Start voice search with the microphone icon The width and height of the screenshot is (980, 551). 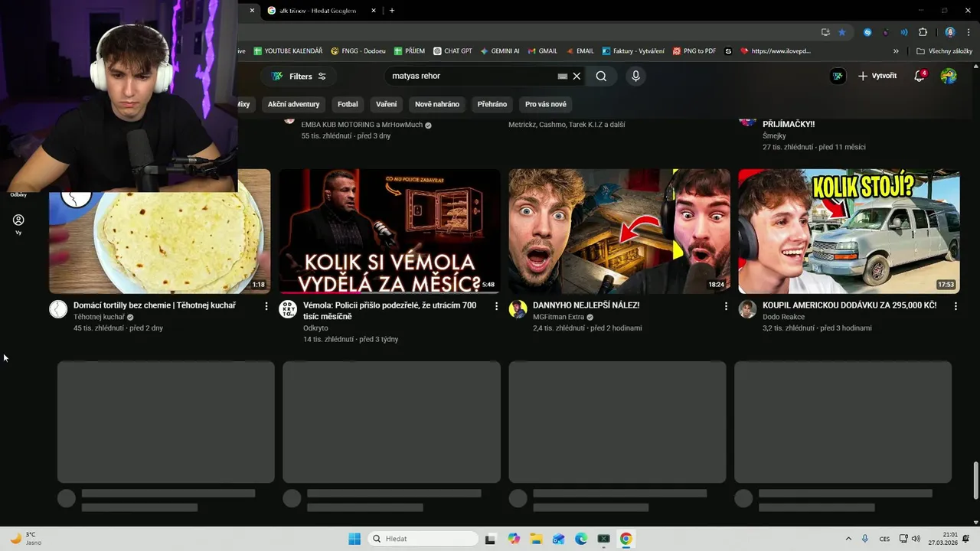(x=635, y=76)
